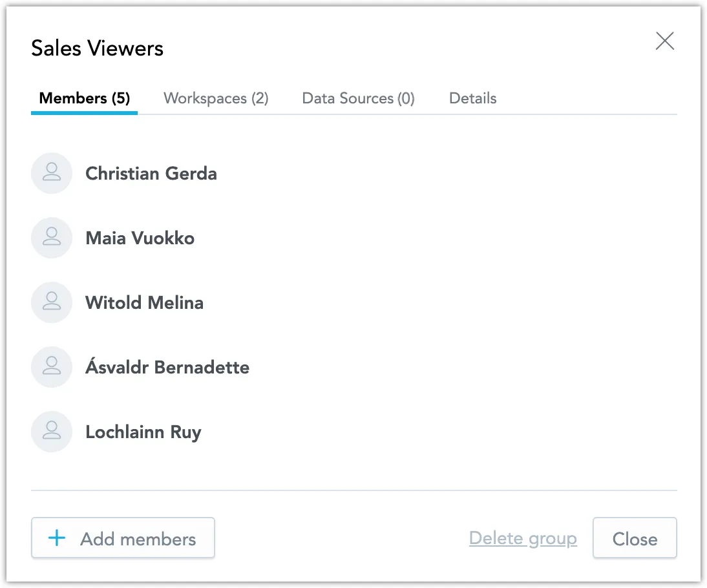Click Lochlainn Ruy's avatar icon

tap(52, 432)
